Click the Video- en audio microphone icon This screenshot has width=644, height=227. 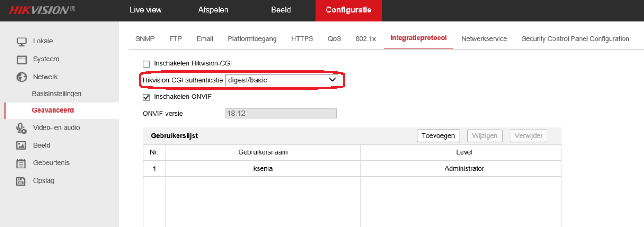click(x=22, y=128)
